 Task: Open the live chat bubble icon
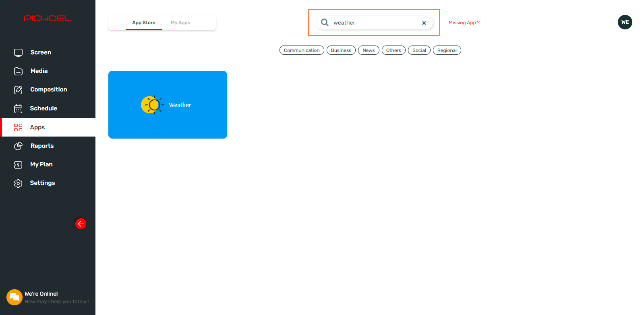14,297
